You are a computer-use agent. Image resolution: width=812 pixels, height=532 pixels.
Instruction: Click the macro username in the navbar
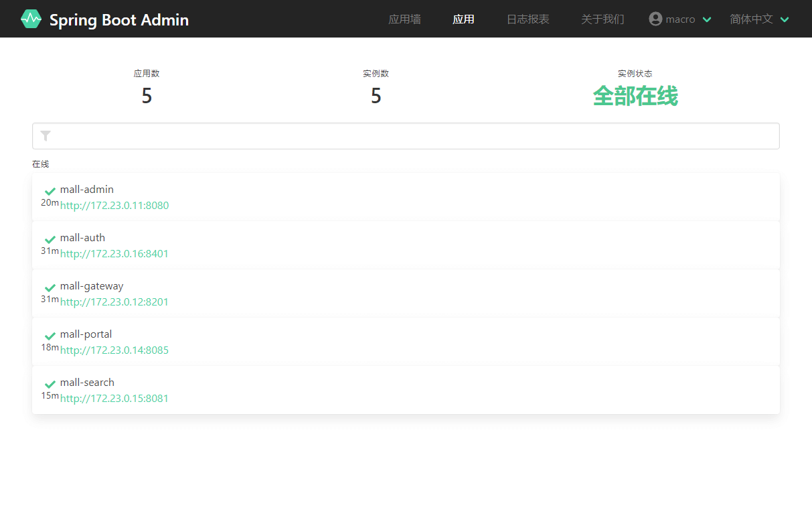[x=680, y=19]
